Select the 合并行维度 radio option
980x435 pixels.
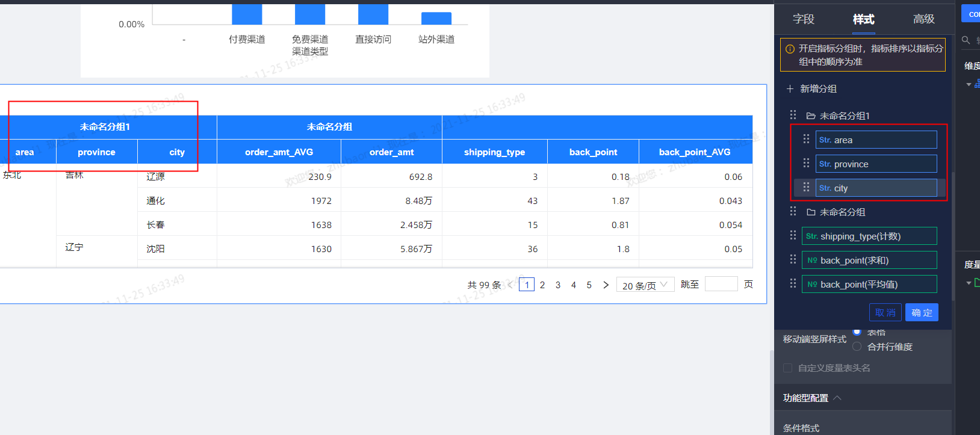[x=857, y=347]
